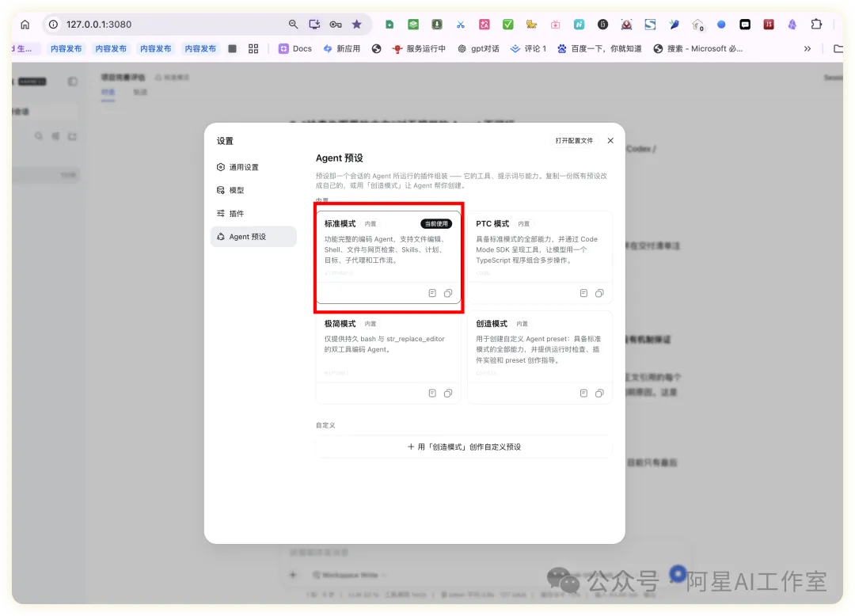Click the copy icon on 极简模式 card

coord(448,394)
